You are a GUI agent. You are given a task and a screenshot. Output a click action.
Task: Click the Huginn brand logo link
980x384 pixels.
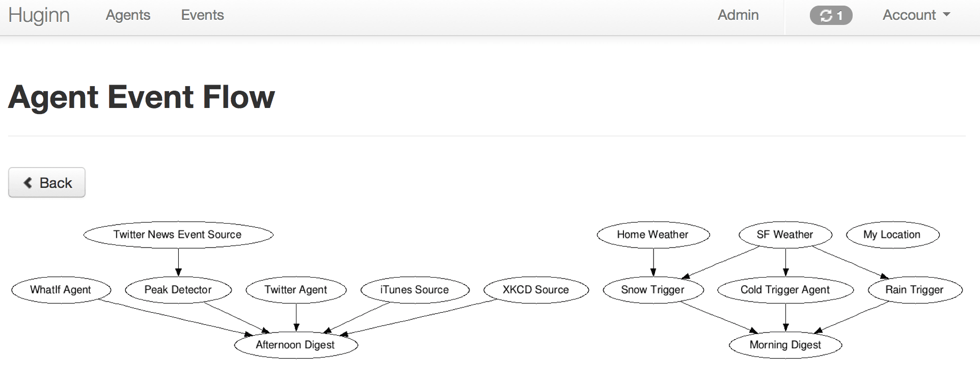[39, 15]
